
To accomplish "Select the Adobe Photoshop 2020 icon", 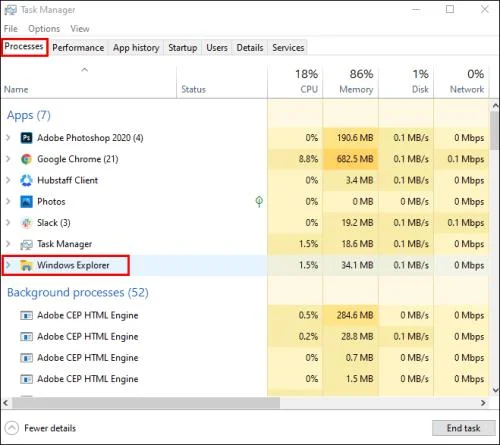I will [26, 138].
